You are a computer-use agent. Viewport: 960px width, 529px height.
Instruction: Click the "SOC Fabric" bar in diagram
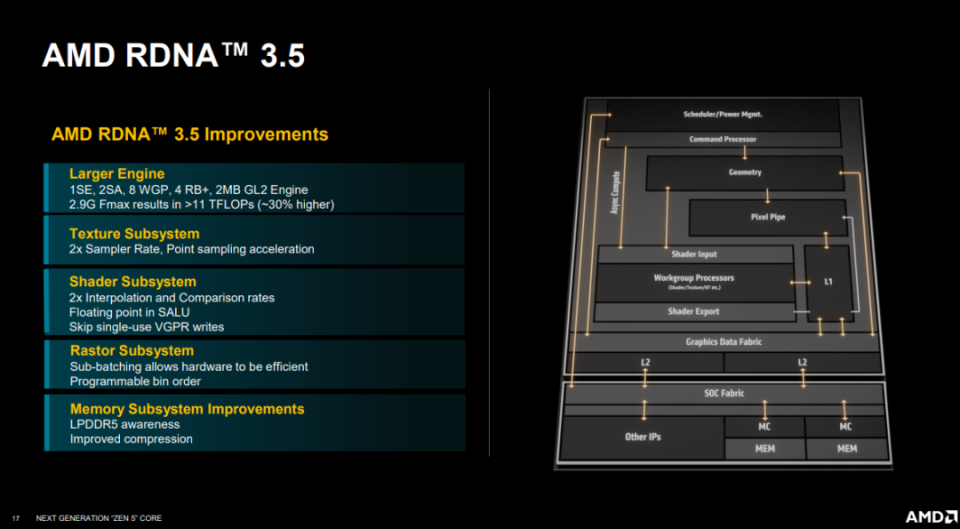coord(724,393)
